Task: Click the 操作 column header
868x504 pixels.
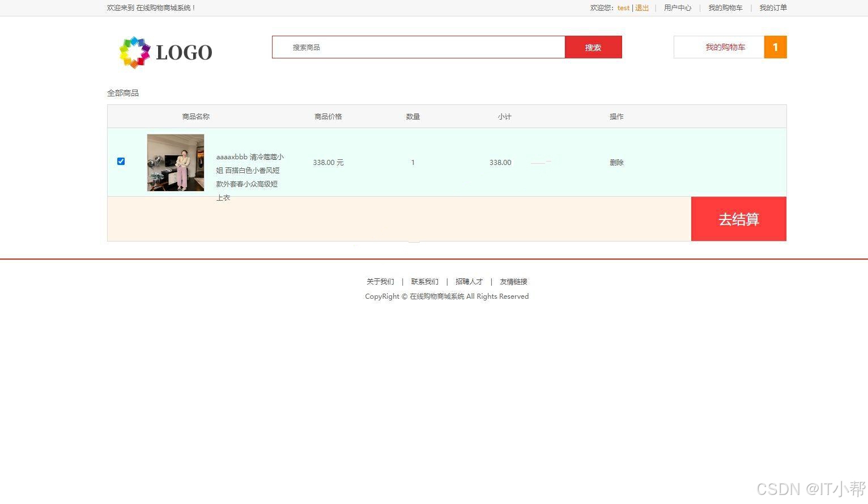Action: [x=616, y=117]
